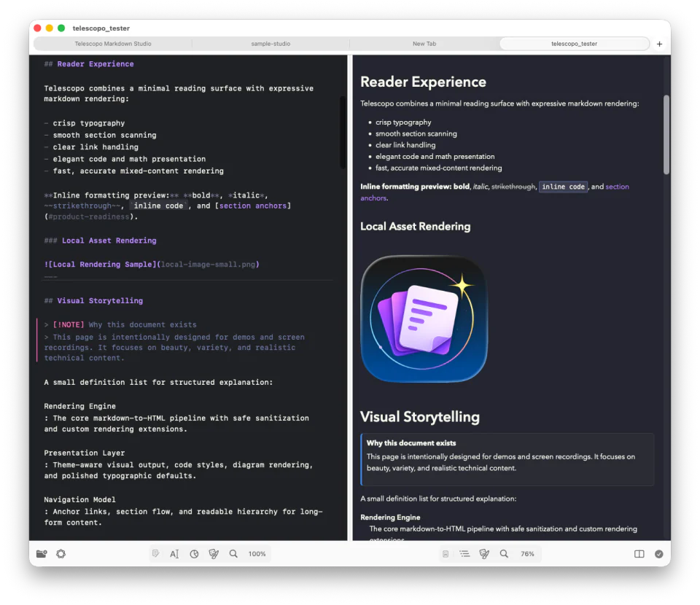Open editor theme masks icon next to pie chart
The image size is (700, 605).
point(214,554)
